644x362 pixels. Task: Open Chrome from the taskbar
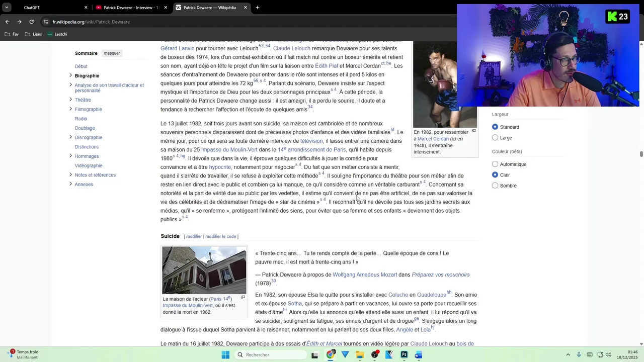click(x=331, y=354)
